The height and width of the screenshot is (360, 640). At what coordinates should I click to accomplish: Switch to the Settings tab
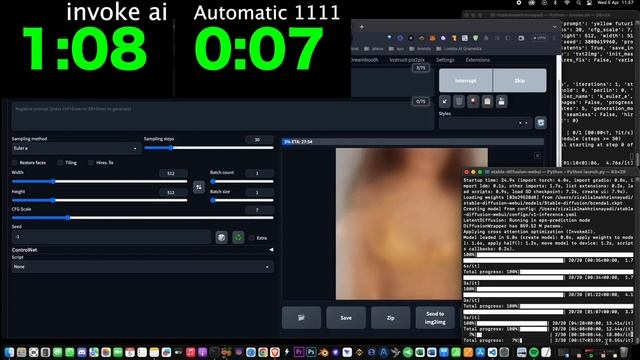tap(445, 60)
